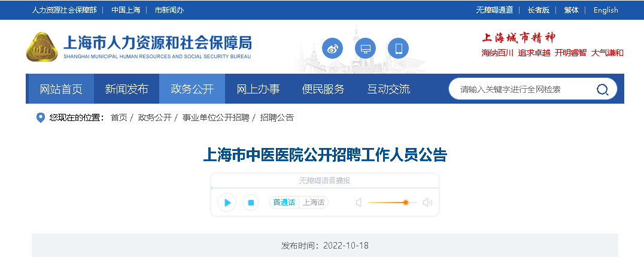Click the keyword search input field
Screen dimensions: 644x269
[521, 89]
